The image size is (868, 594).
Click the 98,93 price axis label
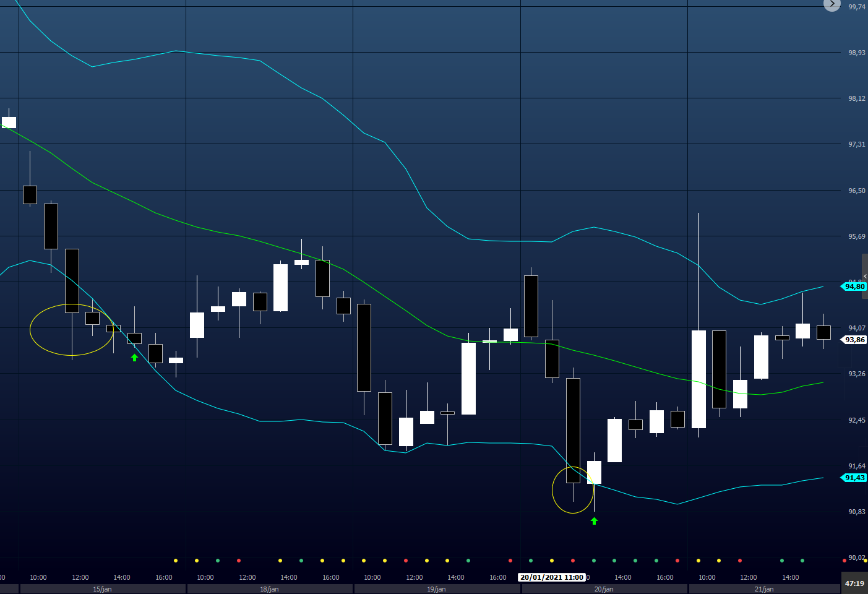click(x=857, y=53)
